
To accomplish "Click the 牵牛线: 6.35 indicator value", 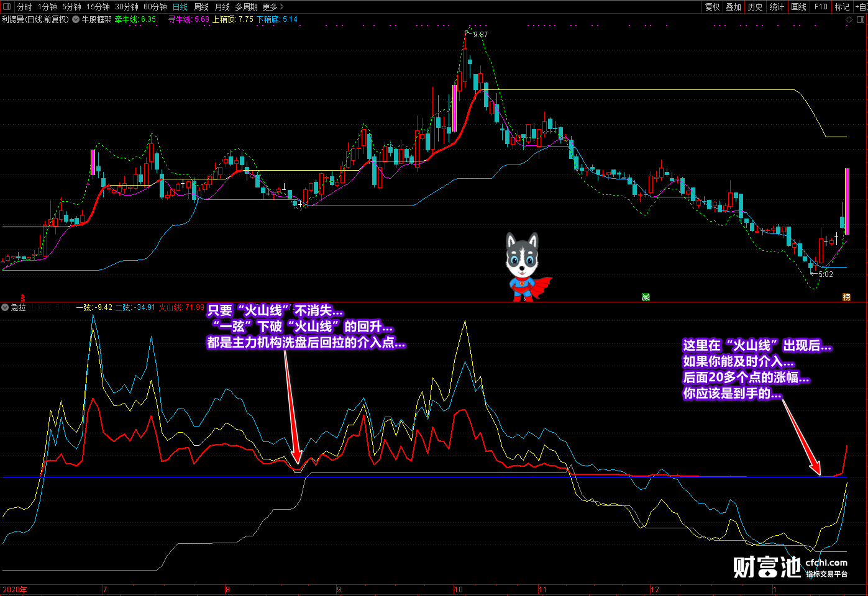I will 135,19.
